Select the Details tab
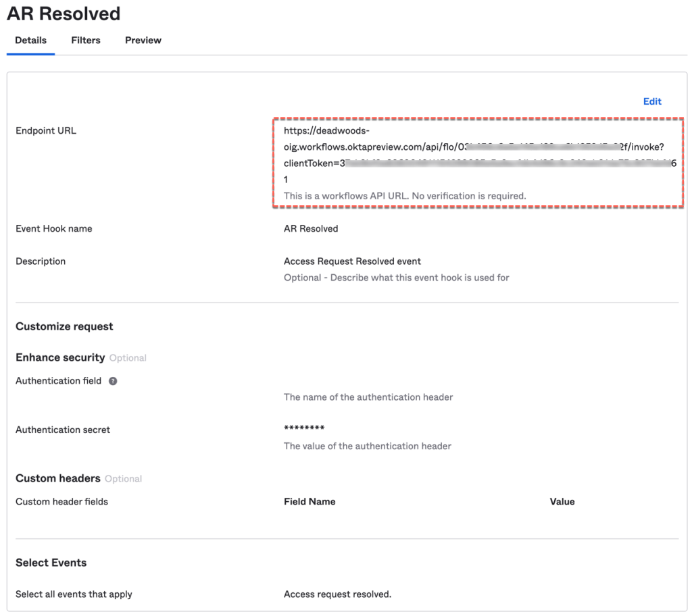The width and height of the screenshot is (692, 616). coord(31,41)
